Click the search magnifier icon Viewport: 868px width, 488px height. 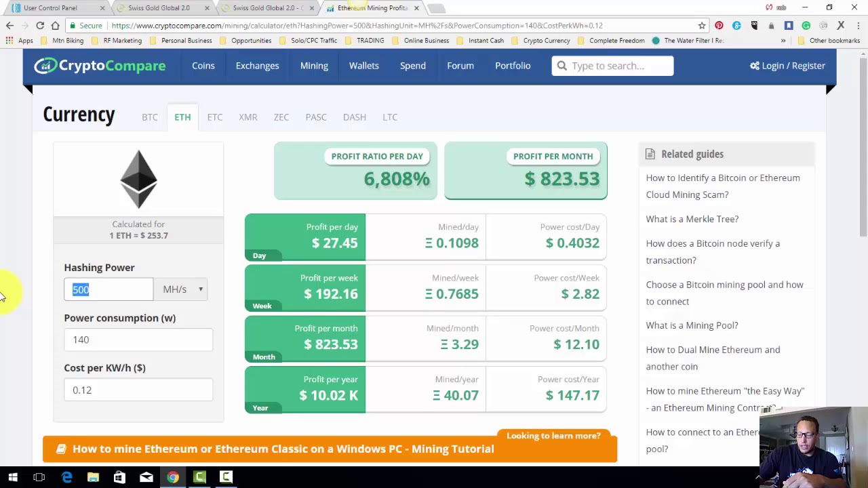561,66
